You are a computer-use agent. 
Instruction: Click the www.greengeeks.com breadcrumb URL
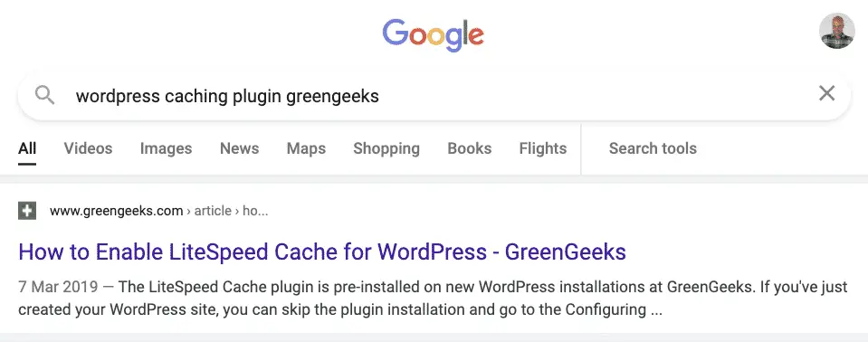(x=116, y=211)
